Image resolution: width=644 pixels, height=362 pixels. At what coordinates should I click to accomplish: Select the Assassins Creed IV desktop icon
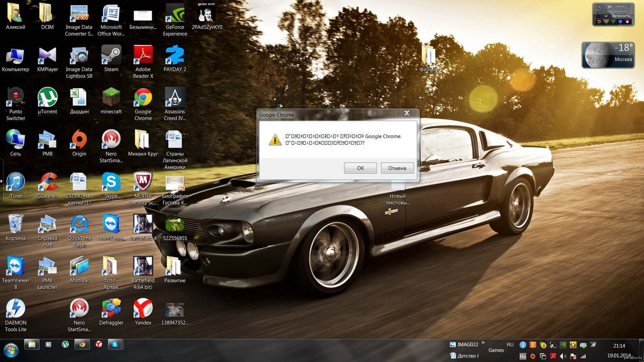pos(175,104)
